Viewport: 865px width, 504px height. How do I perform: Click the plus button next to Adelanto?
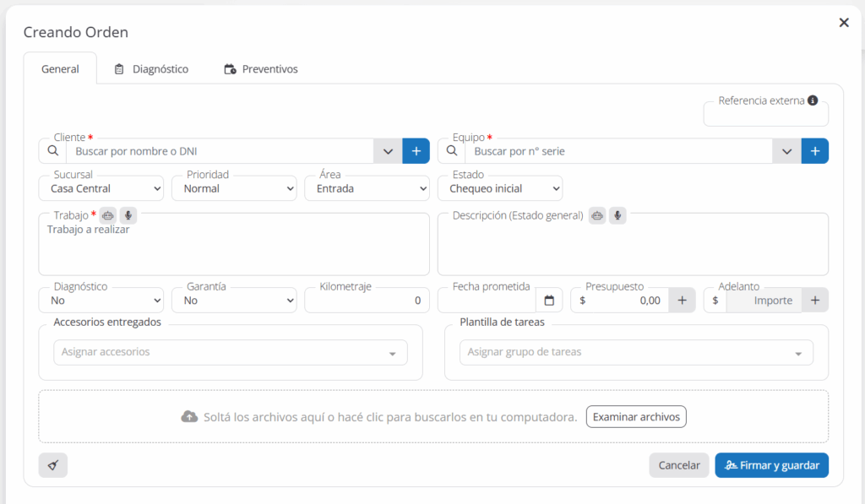tap(814, 301)
